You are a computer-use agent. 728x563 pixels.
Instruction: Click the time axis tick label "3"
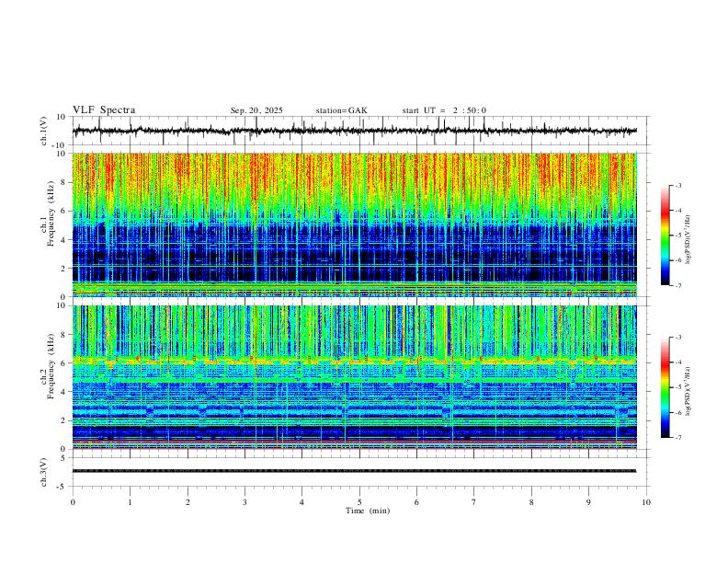[x=245, y=502]
